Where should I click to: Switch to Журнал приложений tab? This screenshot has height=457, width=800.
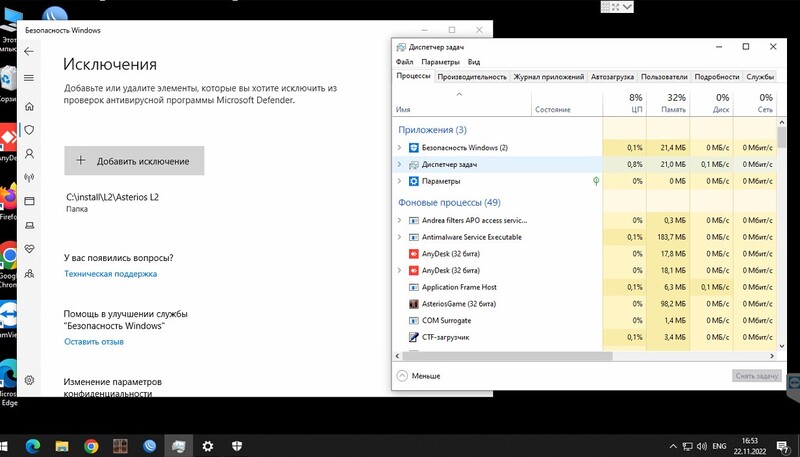point(548,77)
